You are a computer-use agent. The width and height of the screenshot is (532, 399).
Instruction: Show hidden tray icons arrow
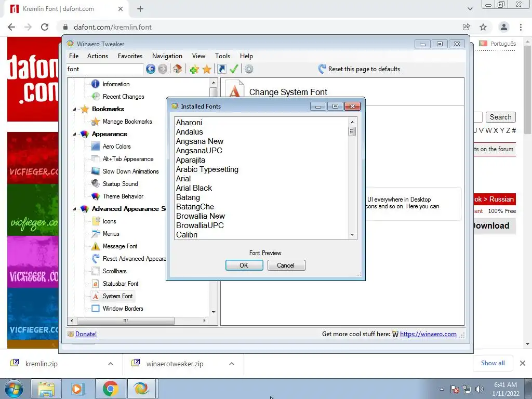tap(442, 389)
